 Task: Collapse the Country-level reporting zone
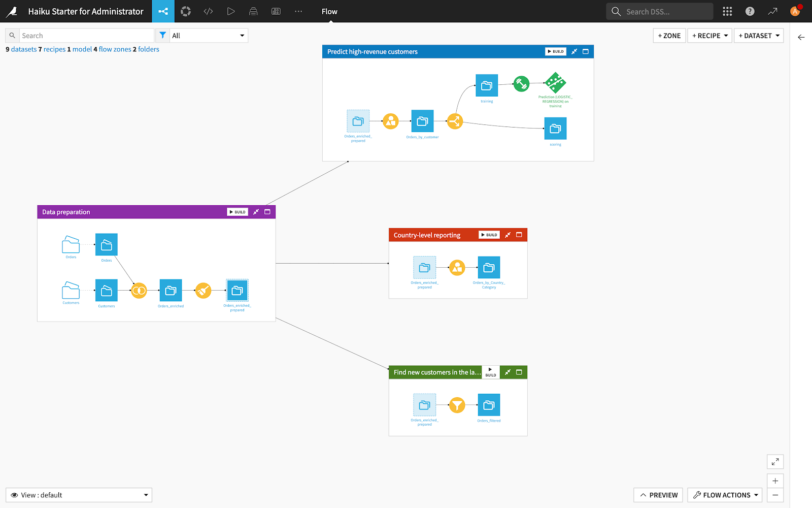click(x=507, y=235)
